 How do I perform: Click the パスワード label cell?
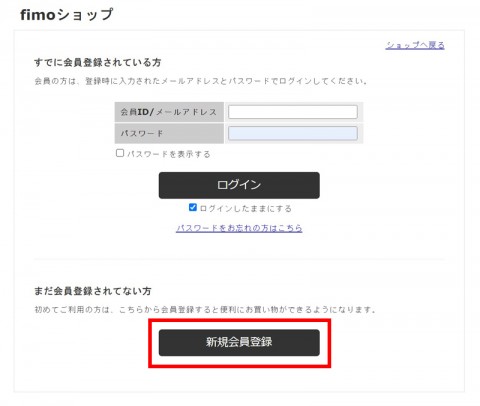(x=169, y=133)
